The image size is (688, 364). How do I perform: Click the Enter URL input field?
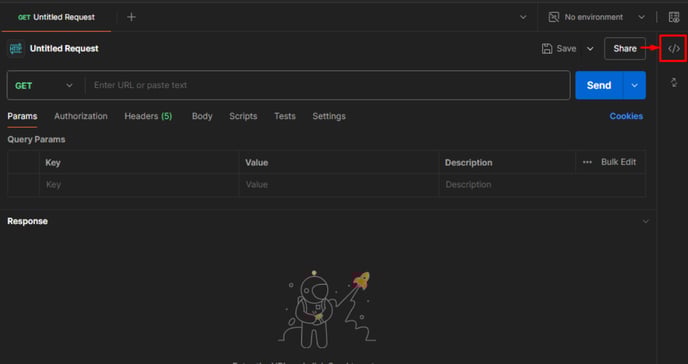327,86
